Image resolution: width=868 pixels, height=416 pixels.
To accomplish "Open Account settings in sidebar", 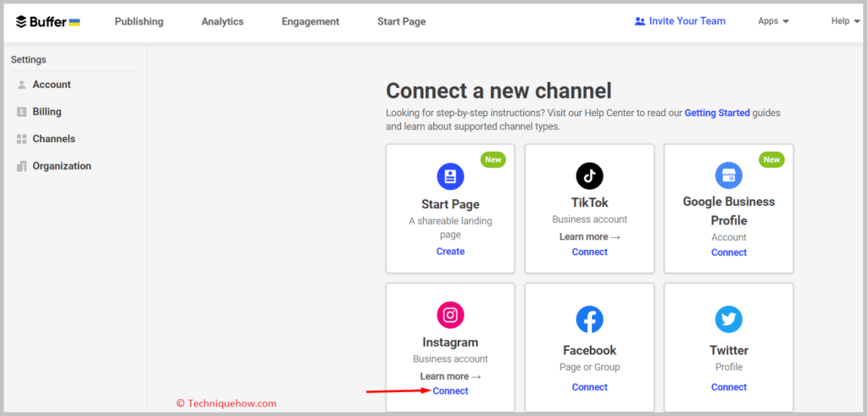I will tap(52, 85).
